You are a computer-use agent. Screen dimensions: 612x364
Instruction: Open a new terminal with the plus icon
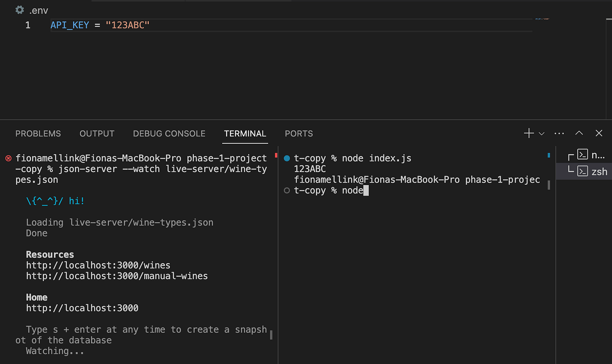click(x=528, y=133)
